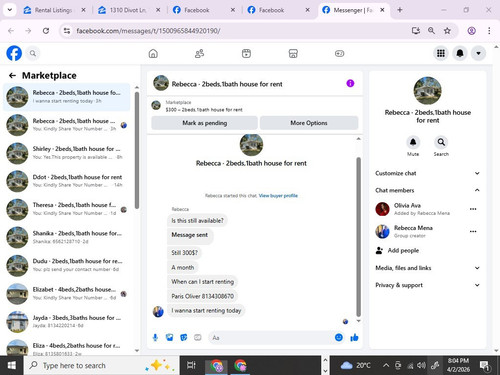This screenshot has width=500, height=375.
Task: Expand the Customize chat section
Action: (x=428, y=173)
